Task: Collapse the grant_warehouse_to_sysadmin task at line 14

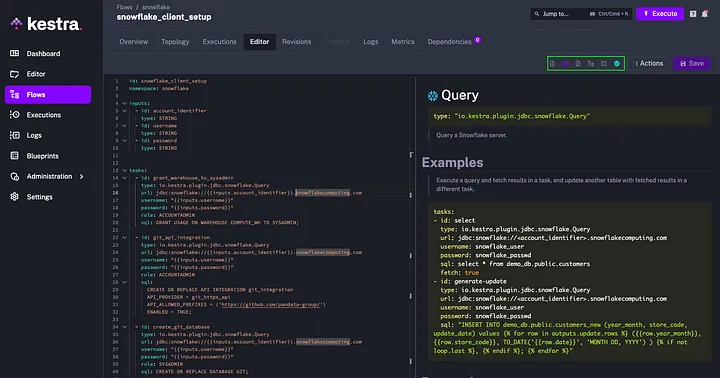Action: 124,178
